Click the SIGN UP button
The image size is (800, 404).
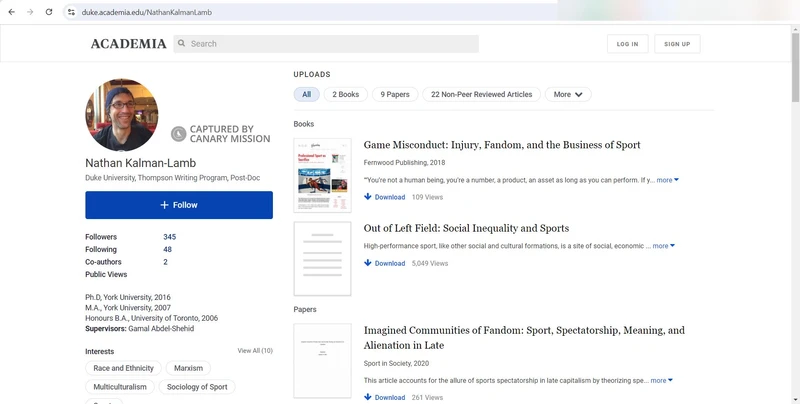click(x=677, y=44)
